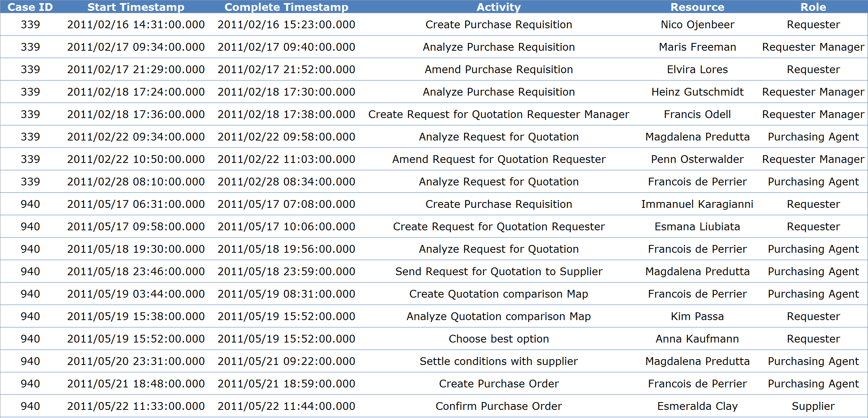868x418 pixels.
Task: Click the Start Timestamp column header
Action: (x=136, y=7)
